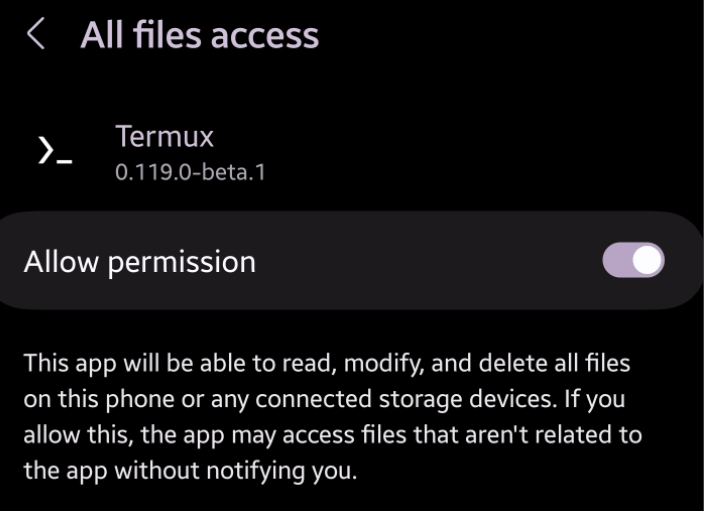This screenshot has height=511, width=704.
Task: Click the Allow permission row card background
Action: (350, 260)
